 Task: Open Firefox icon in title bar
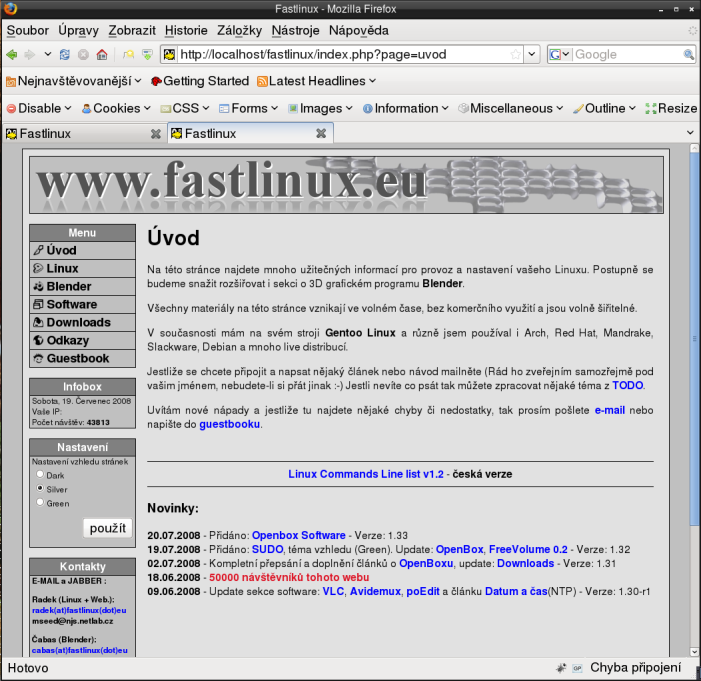point(10,8)
